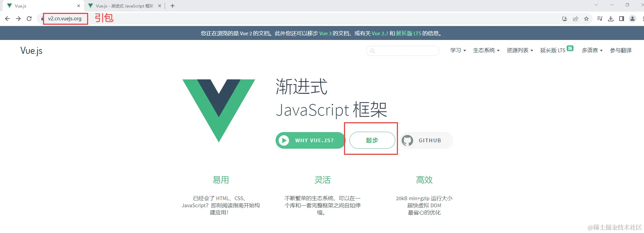This screenshot has height=233, width=644.
Task: Click text '最省心的优化'
Action: point(424,213)
